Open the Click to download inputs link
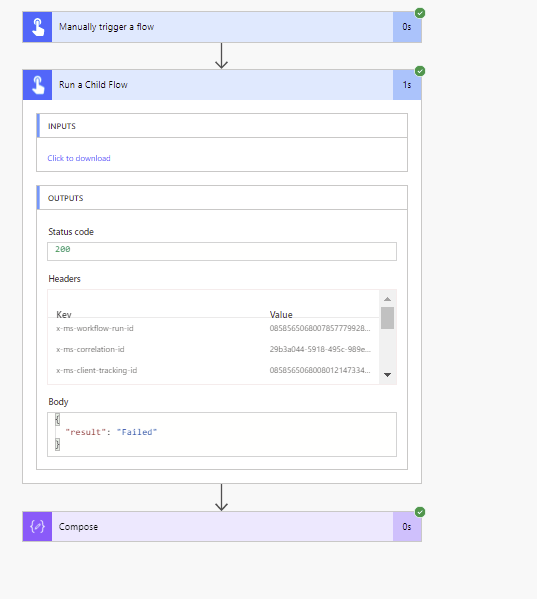This screenshot has width=537, height=599. pyautogui.click(x=79, y=158)
